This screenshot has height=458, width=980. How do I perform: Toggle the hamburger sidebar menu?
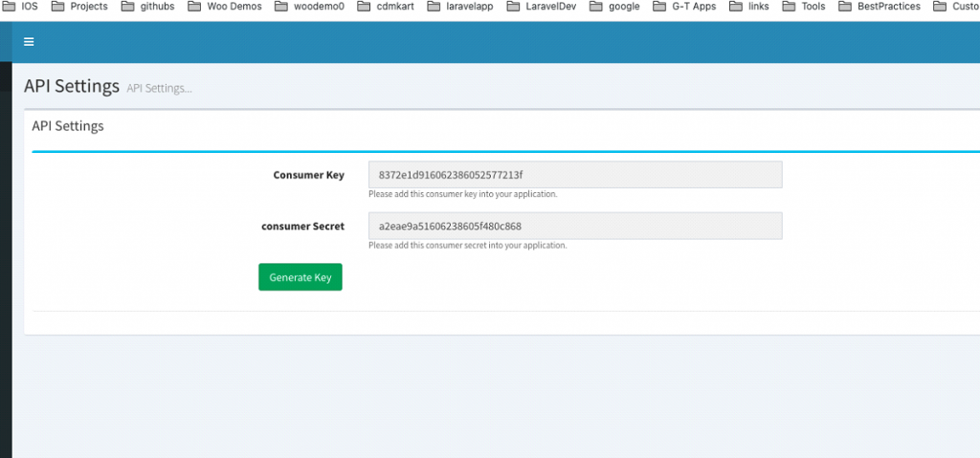click(x=29, y=42)
